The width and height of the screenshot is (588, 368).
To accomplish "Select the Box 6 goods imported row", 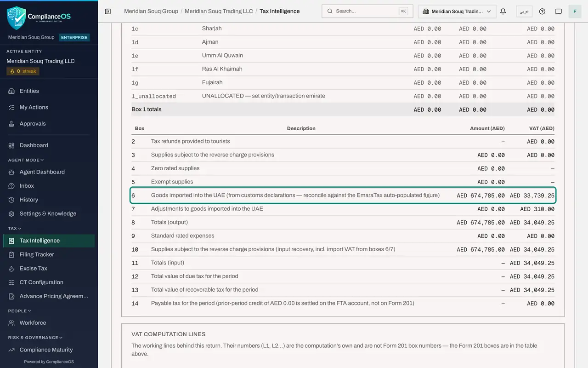I will (x=343, y=195).
